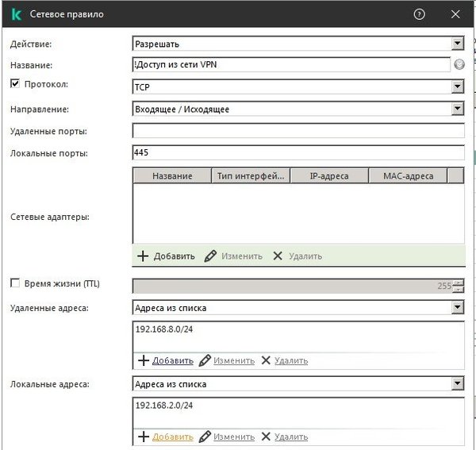Image resolution: width=476 pixels, height=450 pixels.
Task: Click the globe icon beside the Название field
Action: (459, 65)
